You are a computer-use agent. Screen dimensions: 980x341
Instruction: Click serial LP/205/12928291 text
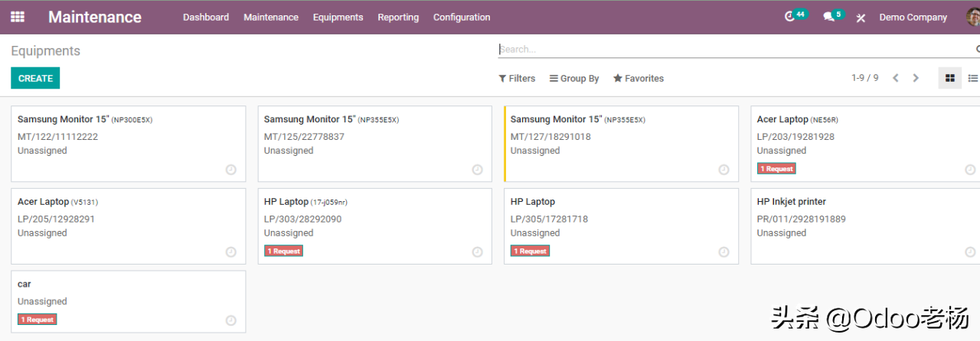point(56,219)
